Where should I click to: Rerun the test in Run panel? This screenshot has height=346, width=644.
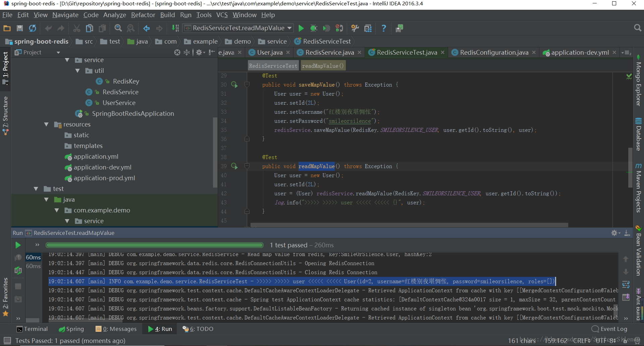pos(18,245)
